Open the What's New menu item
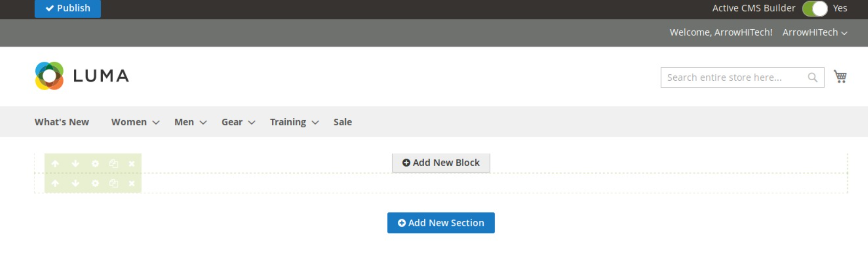Screen dimensions: 868x257 (62, 122)
